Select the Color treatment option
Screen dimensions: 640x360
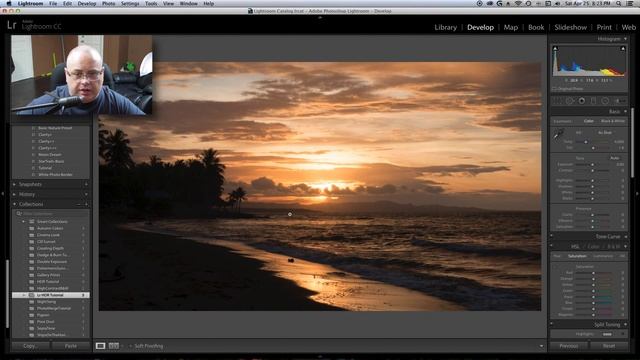coord(589,121)
